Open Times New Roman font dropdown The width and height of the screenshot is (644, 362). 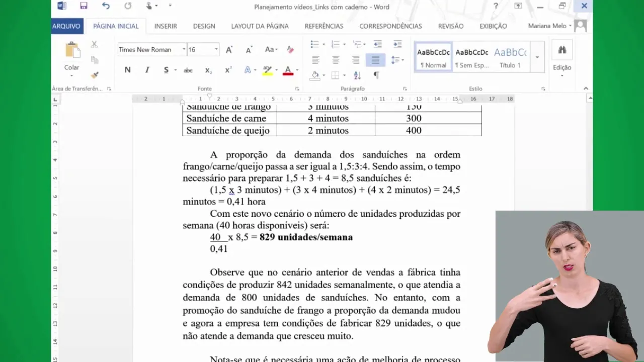(183, 49)
